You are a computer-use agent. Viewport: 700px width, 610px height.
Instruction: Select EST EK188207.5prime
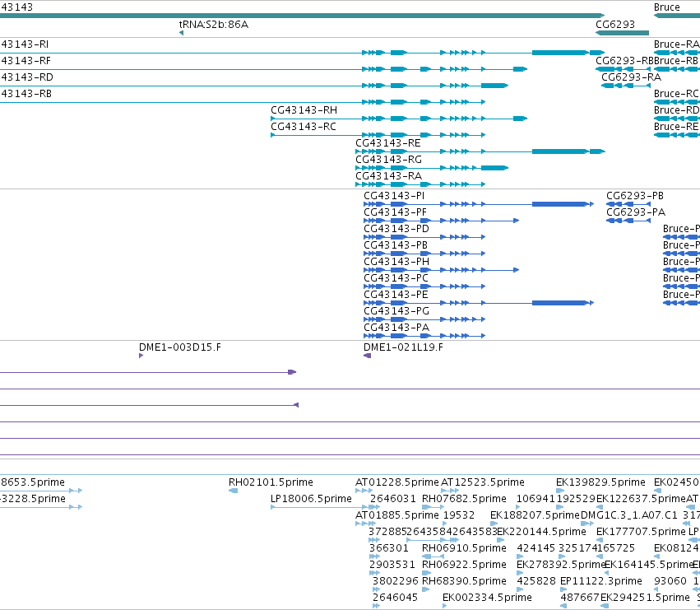[535, 515]
